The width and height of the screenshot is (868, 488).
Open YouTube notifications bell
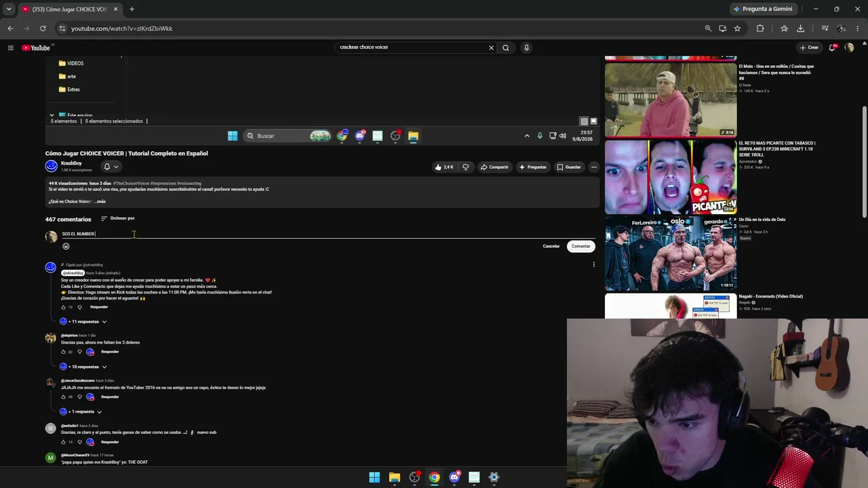(x=832, y=47)
